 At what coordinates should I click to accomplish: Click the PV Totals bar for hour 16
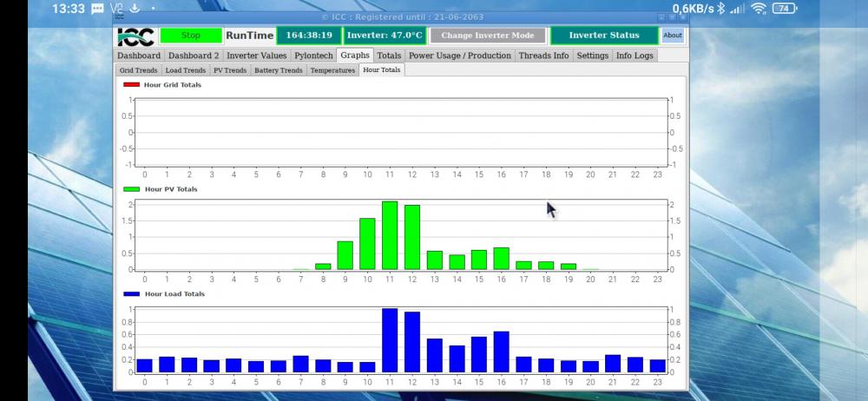[502, 259]
